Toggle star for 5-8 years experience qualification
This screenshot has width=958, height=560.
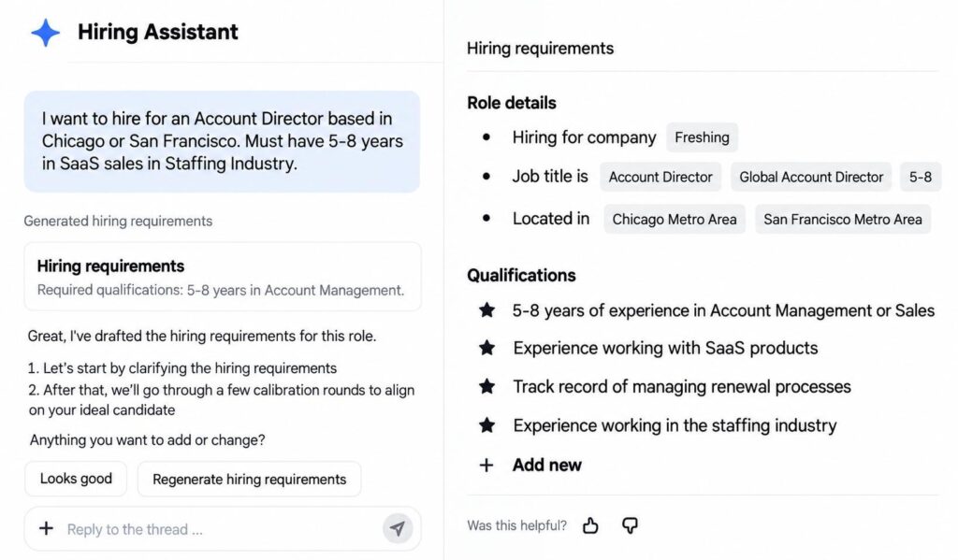pos(486,310)
